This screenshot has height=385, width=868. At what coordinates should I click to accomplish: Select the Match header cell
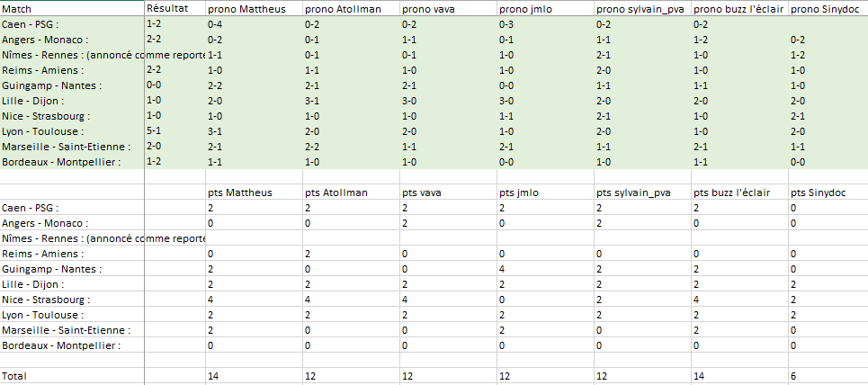coord(16,9)
